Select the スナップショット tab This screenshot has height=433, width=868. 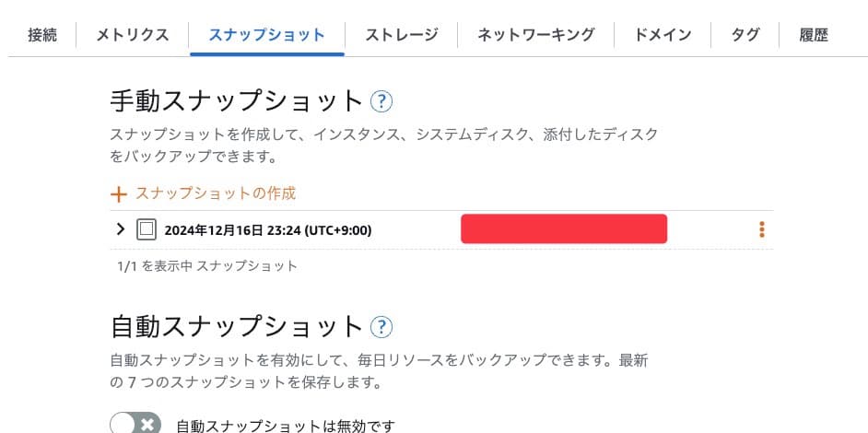267,35
